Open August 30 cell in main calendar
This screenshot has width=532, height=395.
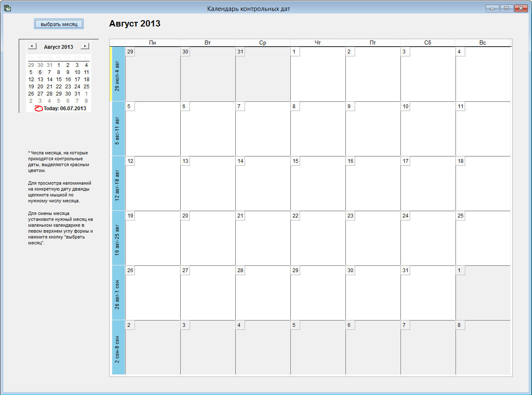pyautogui.click(x=373, y=293)
